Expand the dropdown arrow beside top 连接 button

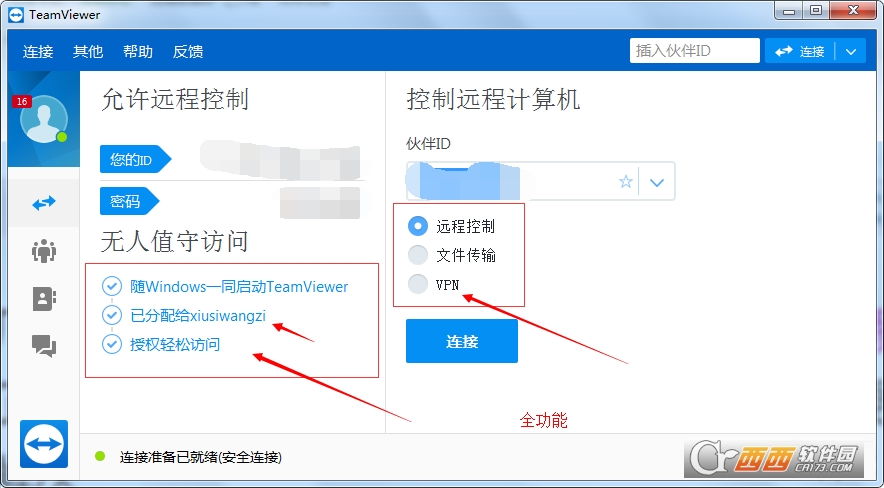click(x=851, y=51)
